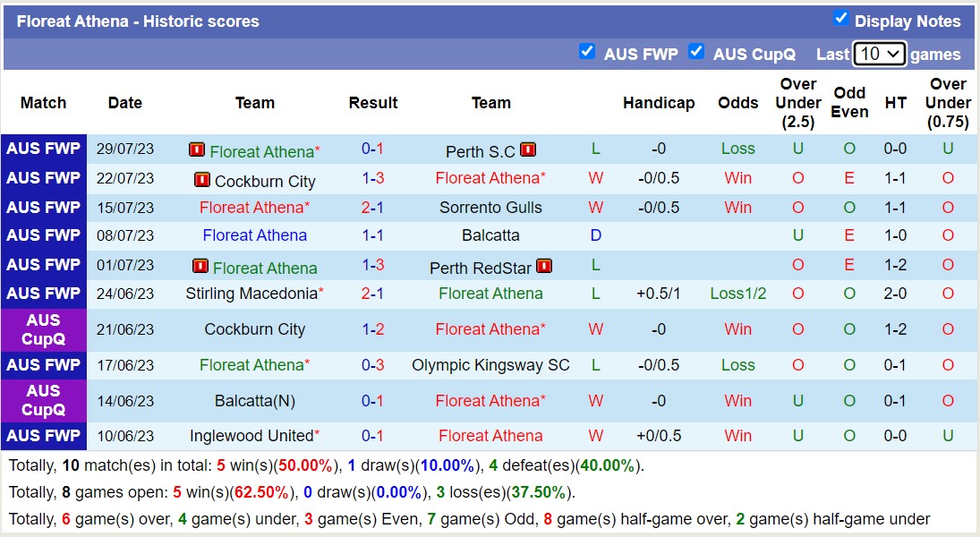Disable the AUS FWP filter checkbox
980x537 pixels.
click(x=588, y=53)
